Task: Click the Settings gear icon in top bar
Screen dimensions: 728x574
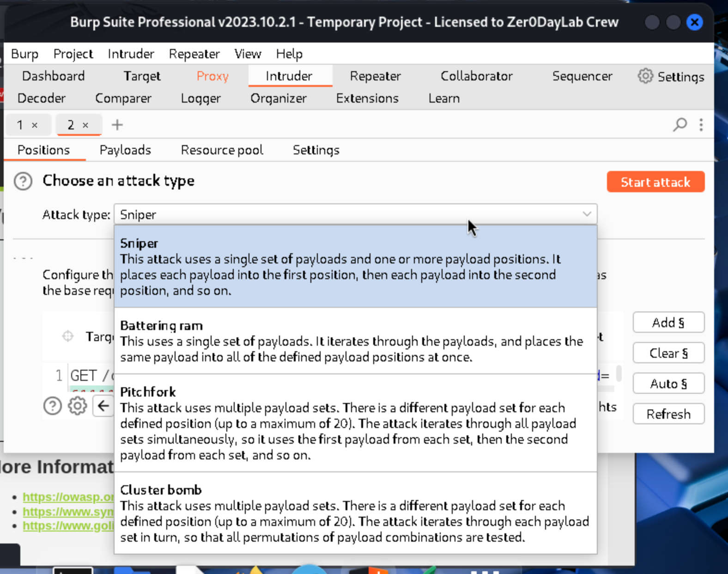Action: click(645, 76)
